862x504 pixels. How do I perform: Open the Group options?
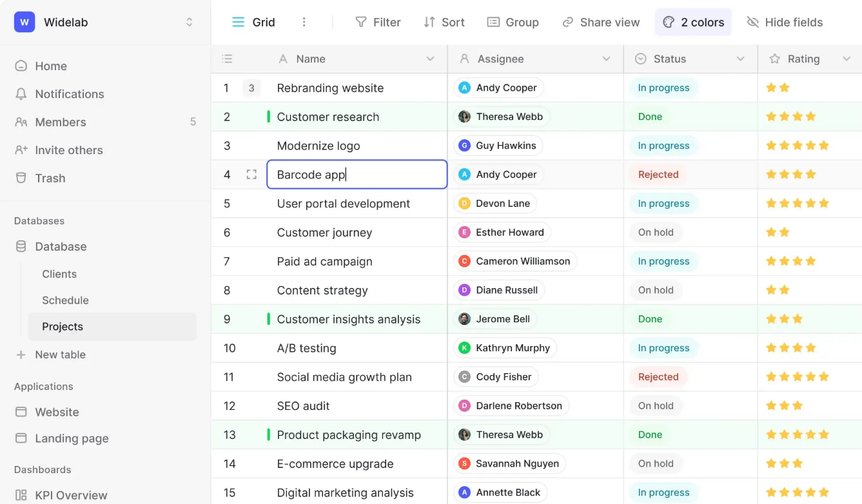click(513, 22)
